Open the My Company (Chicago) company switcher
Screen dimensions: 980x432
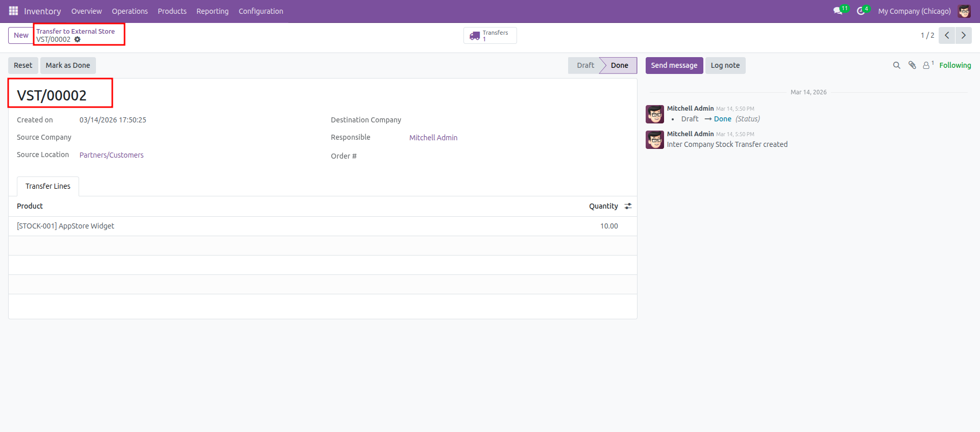click(914, 11)
